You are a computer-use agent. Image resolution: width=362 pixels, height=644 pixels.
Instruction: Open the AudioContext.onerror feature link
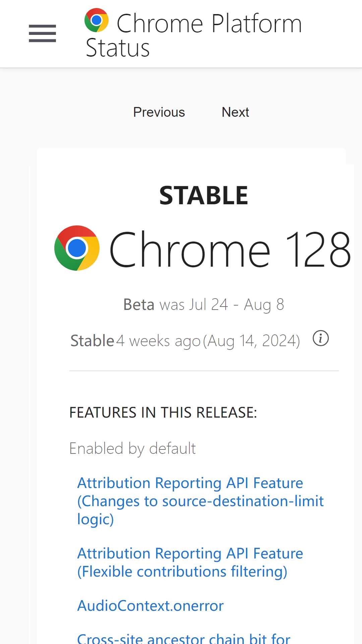click(150, 606)
